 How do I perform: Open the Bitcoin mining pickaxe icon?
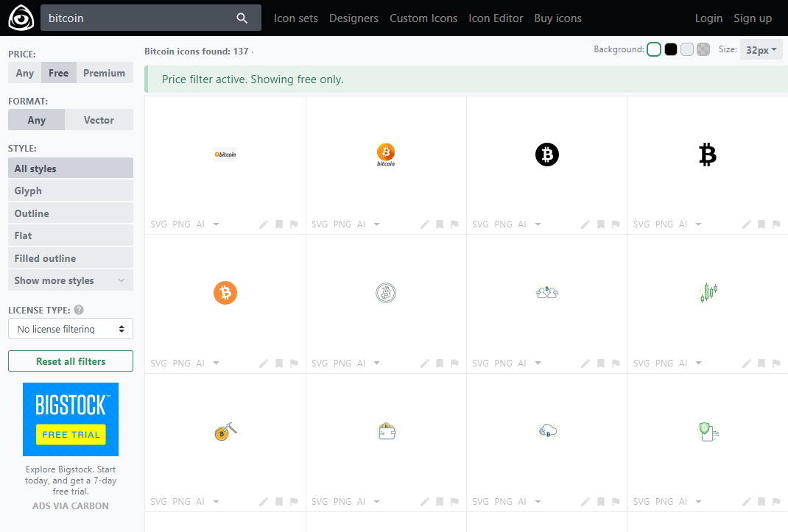coord(225,431)
